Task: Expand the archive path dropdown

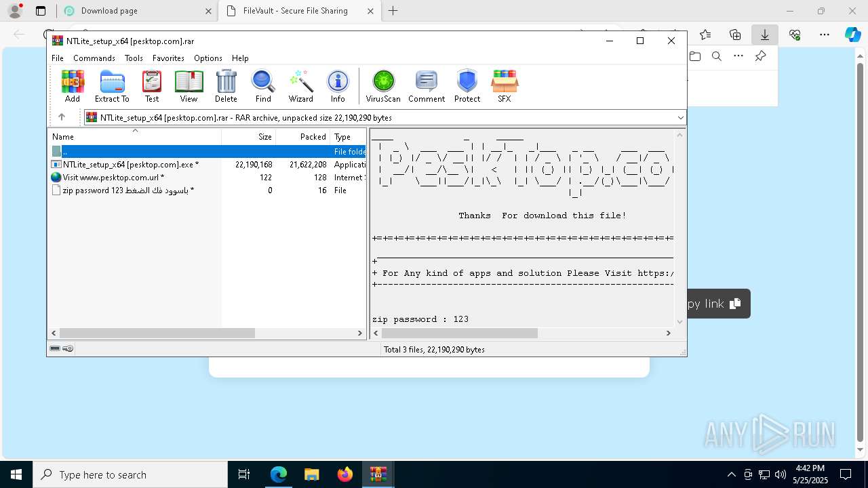Action: [680, 117]
